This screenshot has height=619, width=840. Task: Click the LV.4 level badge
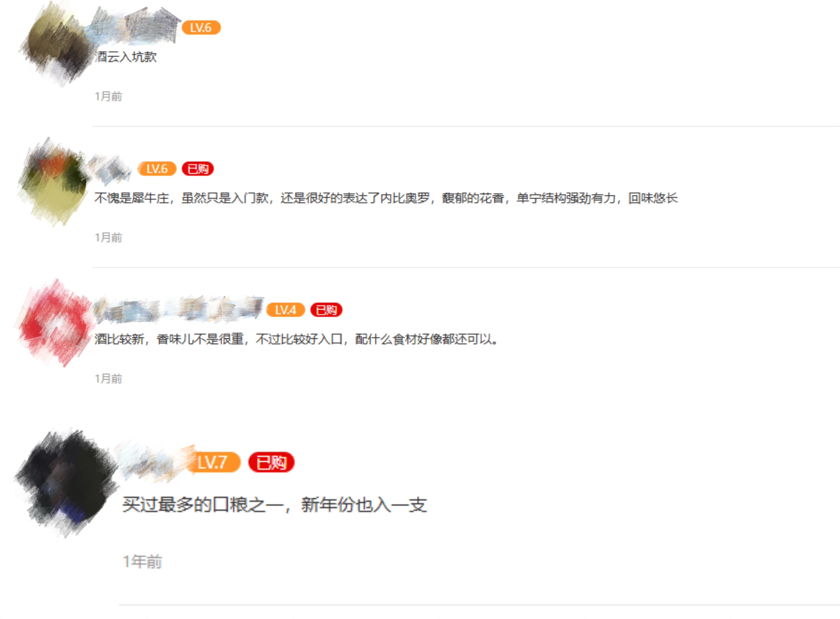coord(286,310)
